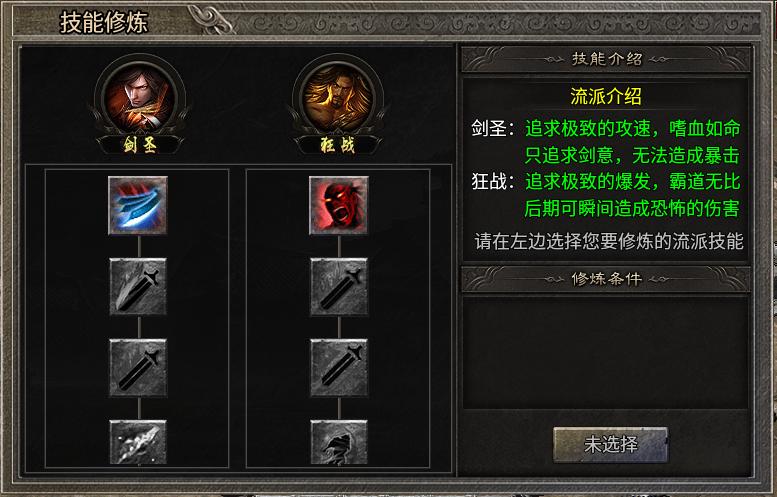The image size is (777, 497).
Task: Click the 技能修炼 window title
Action: (104, 22)
